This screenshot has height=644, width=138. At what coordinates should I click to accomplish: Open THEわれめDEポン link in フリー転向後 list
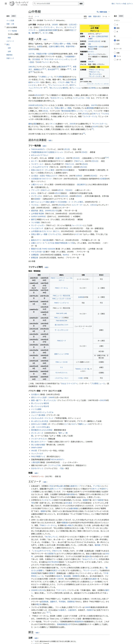click(x=38, y=149)
